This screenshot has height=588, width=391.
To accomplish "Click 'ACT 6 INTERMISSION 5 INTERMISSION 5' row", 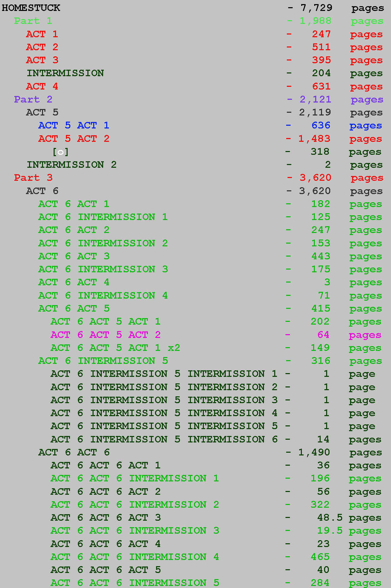I will tap(164, 426).
